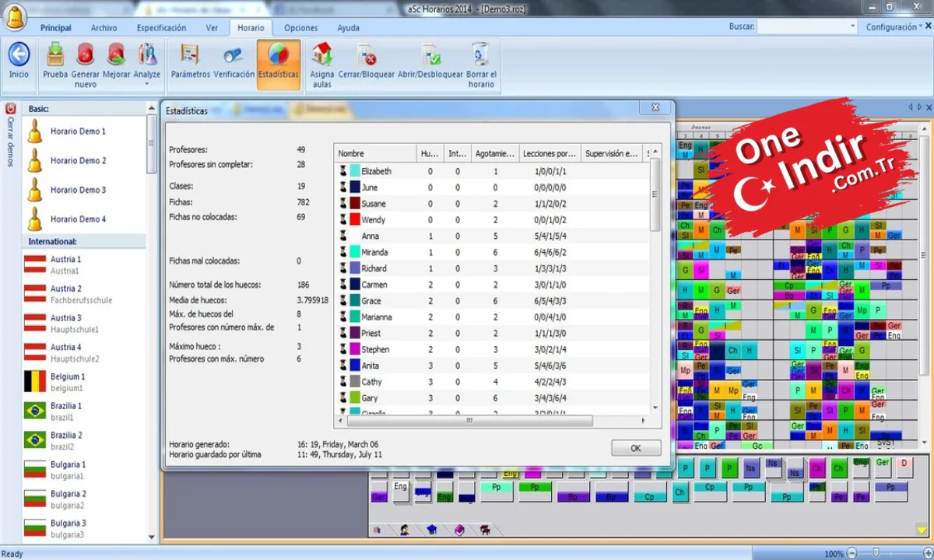Open Horario Demo 2
Screen dimensions: 934x560
pyautogui.click(x=84, y=160)
